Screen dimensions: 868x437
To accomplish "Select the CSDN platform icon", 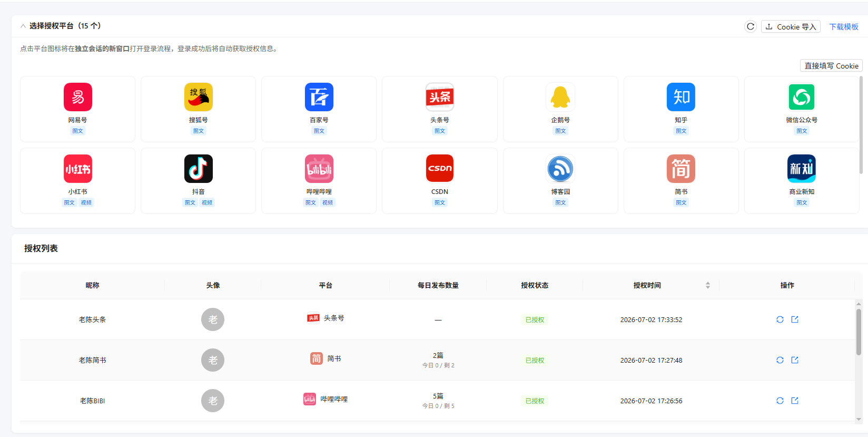I will (440, 169).
